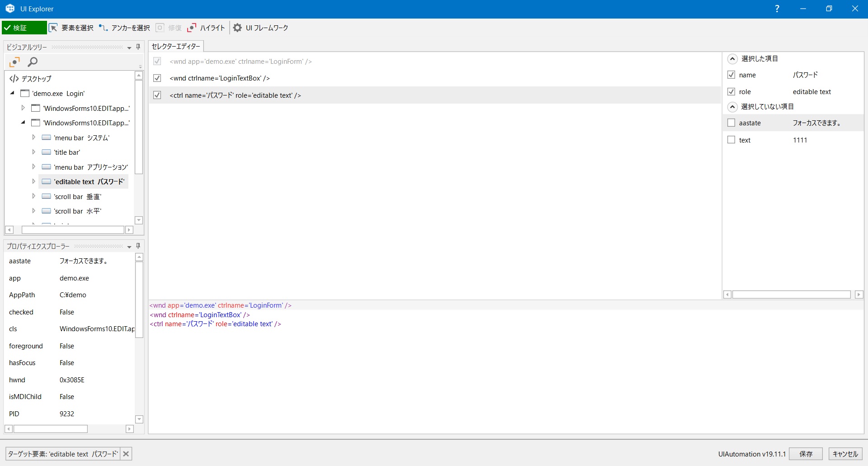Image resolution: width=868 pixels, height=466 pixels.
Task: Click name value パスワード field
Action: [x=805, y=75]
